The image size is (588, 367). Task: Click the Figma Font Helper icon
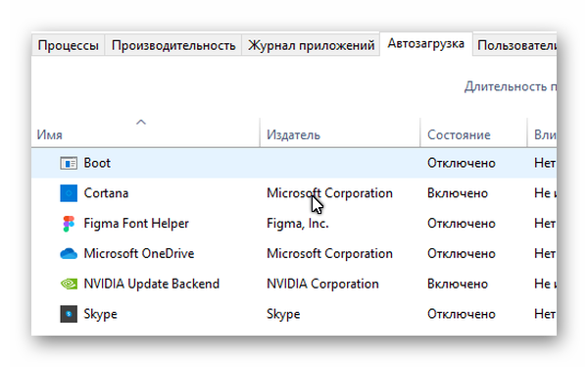pos(69,224)
